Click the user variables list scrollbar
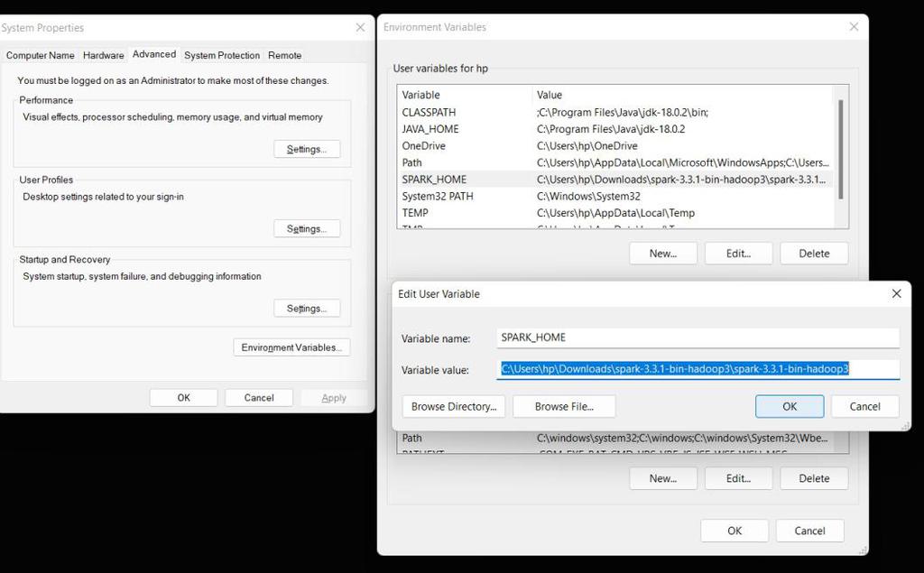Viewport: 924px width, 573px height. tap(841, 150)
